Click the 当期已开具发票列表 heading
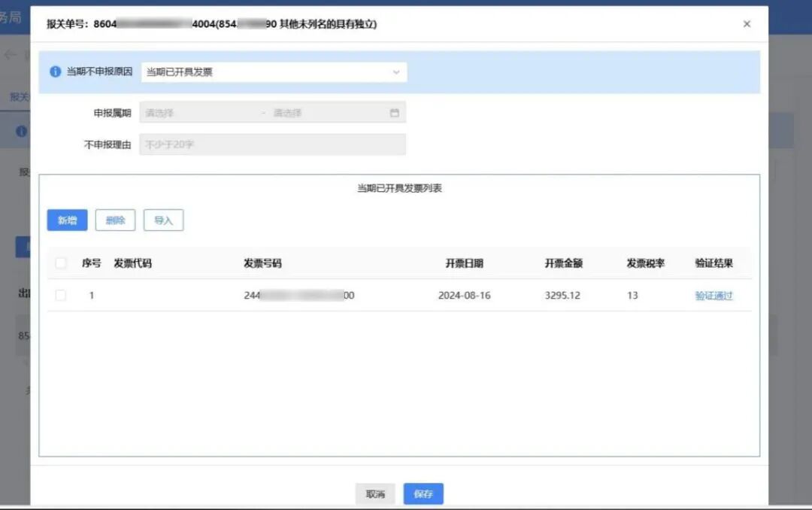Viewport: 812px width, 510px height. pos(399,188)
